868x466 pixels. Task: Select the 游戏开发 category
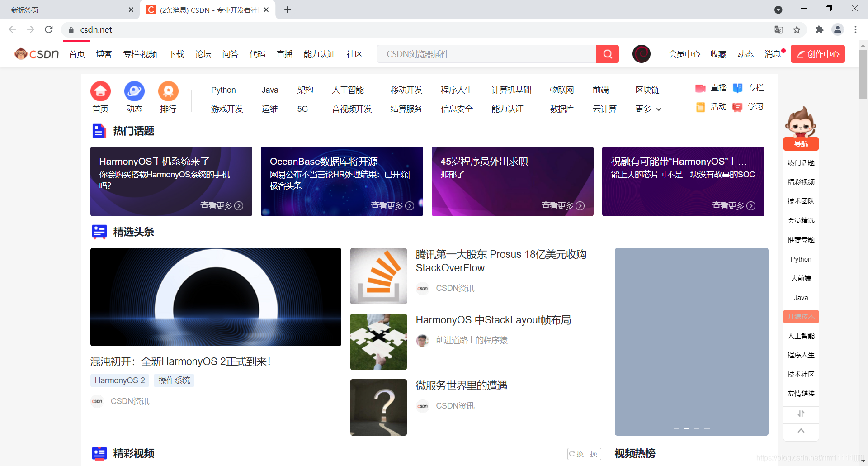tap(227, 109)
